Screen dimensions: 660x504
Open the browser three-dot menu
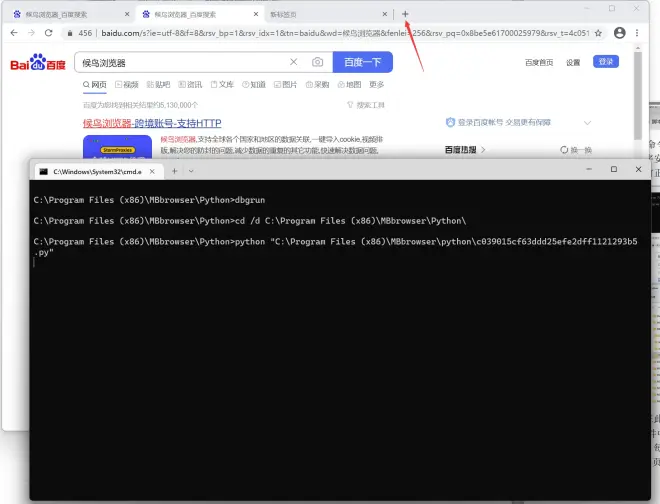(637, 33)
